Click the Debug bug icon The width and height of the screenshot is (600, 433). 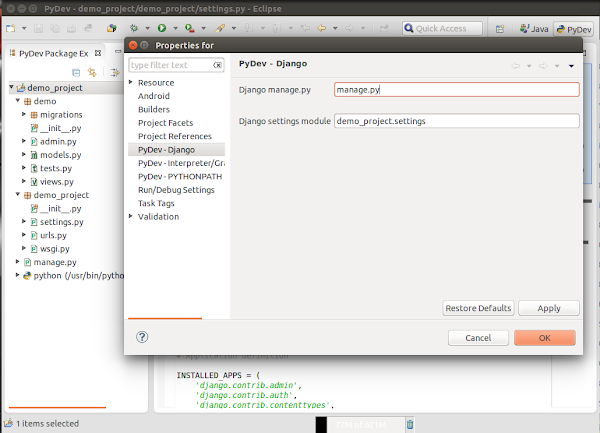pos(134,28)
